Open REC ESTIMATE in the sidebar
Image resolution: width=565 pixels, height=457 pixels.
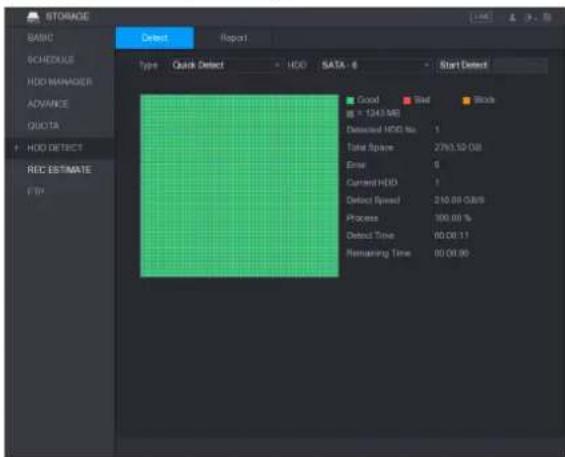click(x=59, y=170)
